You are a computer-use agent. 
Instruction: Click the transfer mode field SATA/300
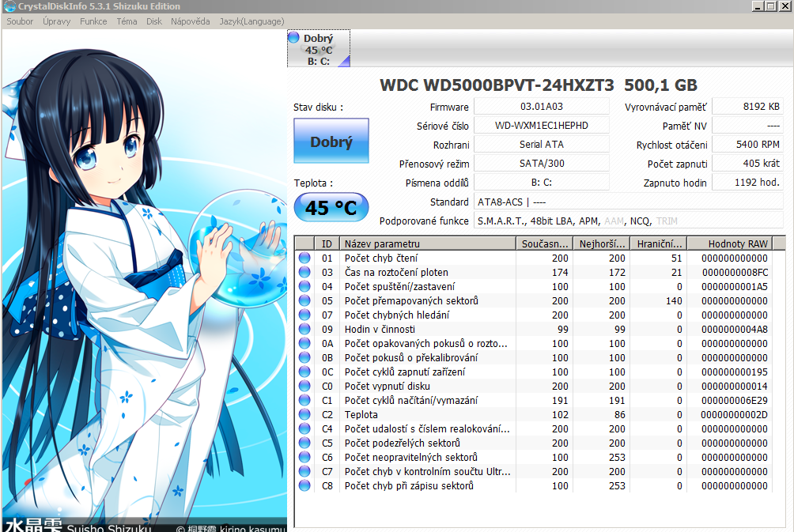541,164
